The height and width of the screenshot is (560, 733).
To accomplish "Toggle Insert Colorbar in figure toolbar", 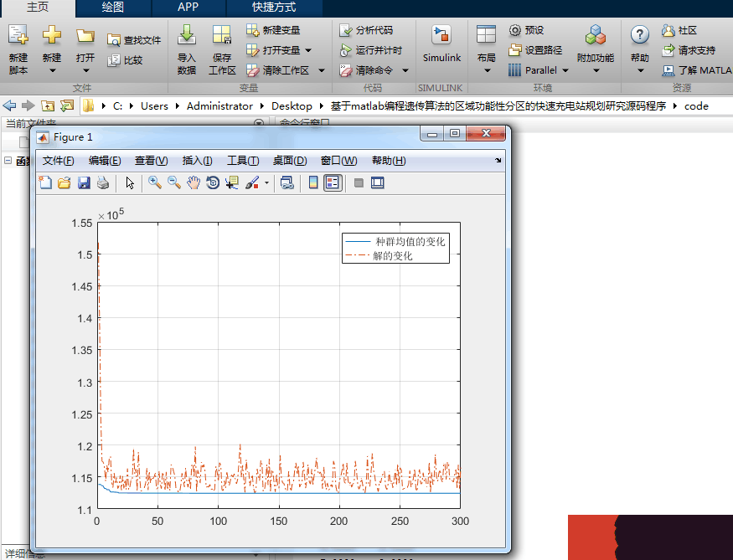I will click(313, 182).
